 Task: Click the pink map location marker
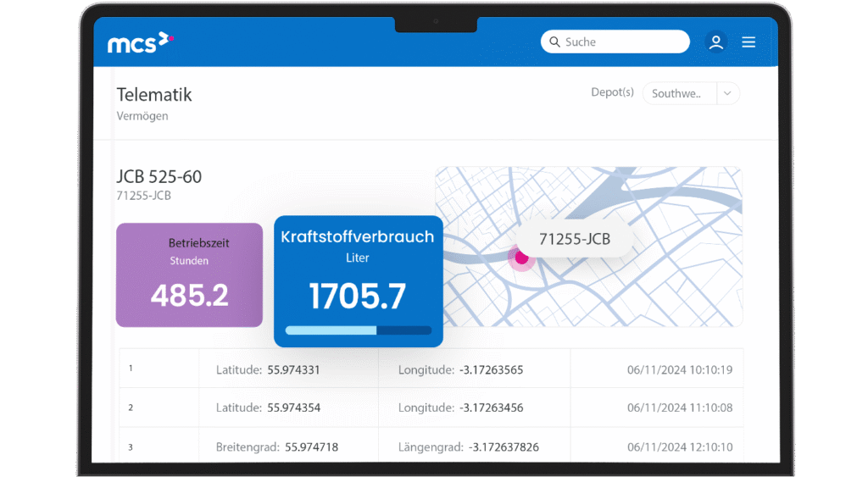point(521,258)
